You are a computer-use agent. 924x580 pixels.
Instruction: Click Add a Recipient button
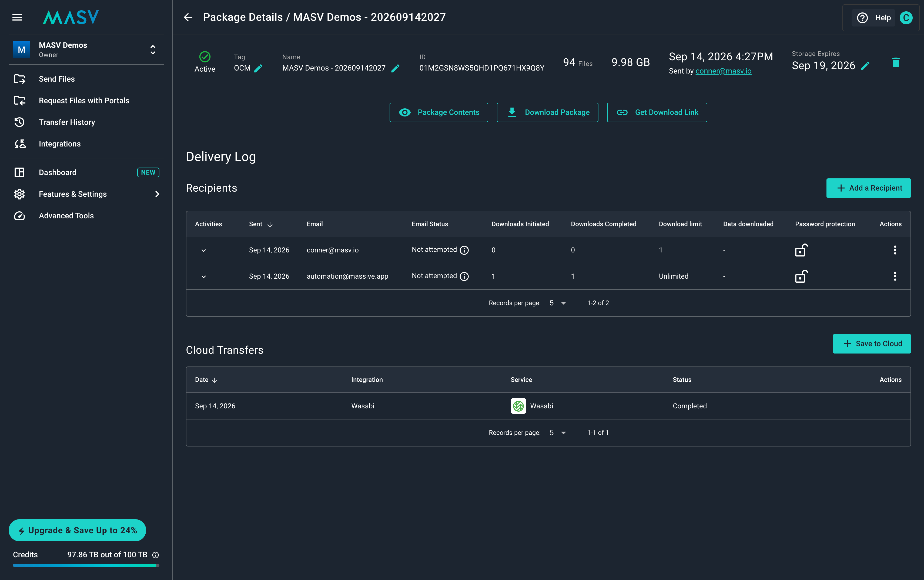click(x=868, y=188)
